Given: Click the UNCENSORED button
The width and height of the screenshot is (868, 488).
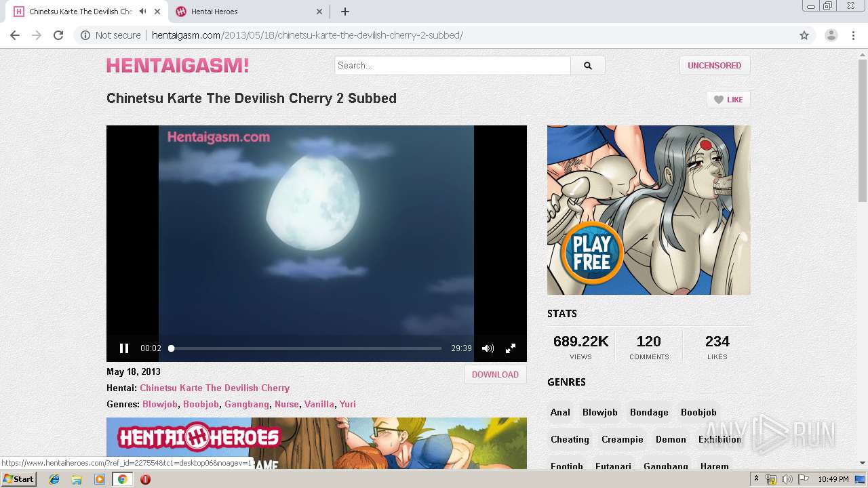Looking at the screenshot, I should point(715,65).
